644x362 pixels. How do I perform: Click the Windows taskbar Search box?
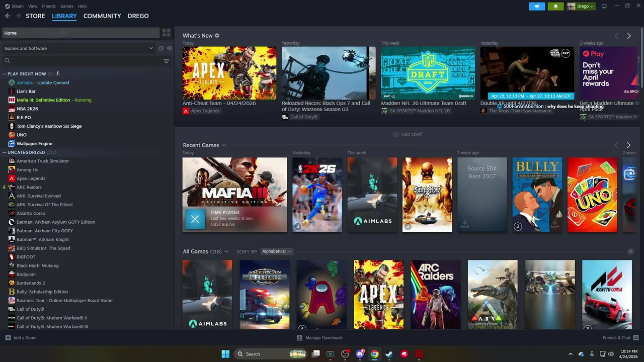pyautogui.click(x=272, y=354)
